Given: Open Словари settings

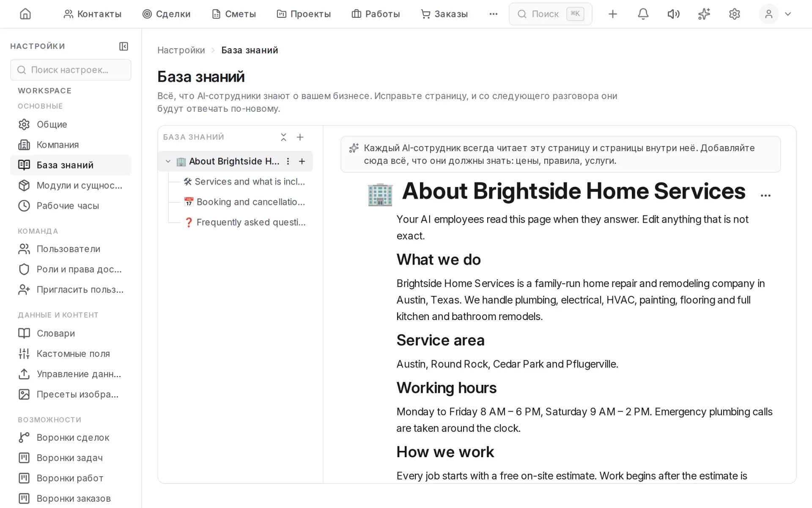Looking at the screenshot, I should point(71,333).
